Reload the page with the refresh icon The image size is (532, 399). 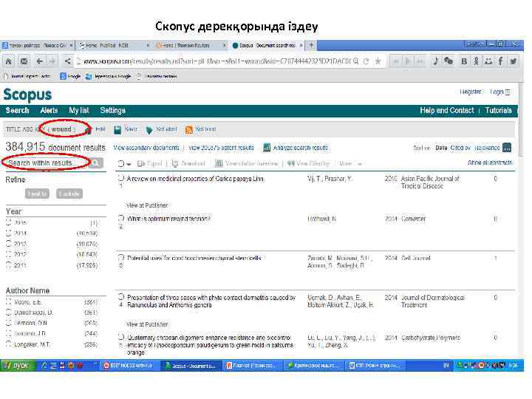[x=366, y=61]
